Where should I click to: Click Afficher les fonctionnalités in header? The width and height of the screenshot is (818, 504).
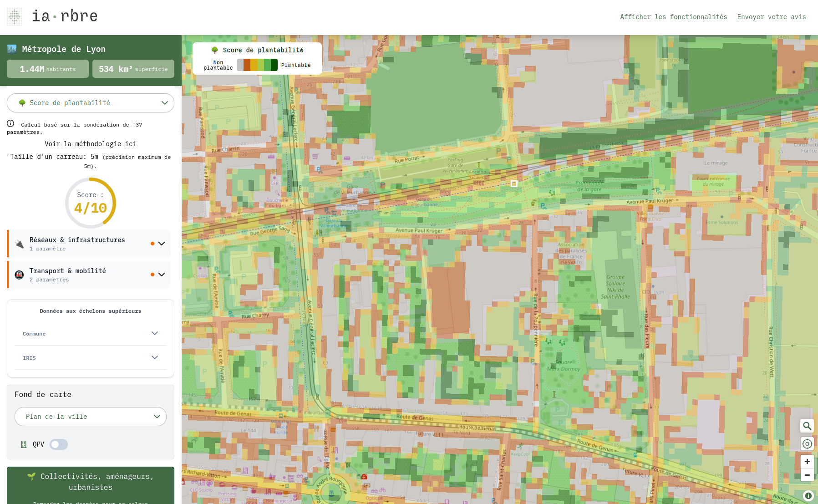pyautogui.click(x=673, y=17)
